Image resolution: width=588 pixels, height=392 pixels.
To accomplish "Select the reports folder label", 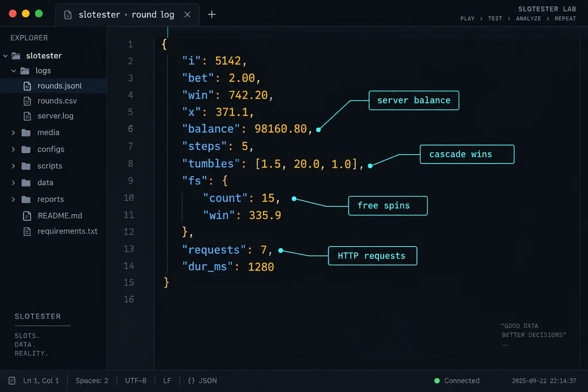I will click(51, 199).
